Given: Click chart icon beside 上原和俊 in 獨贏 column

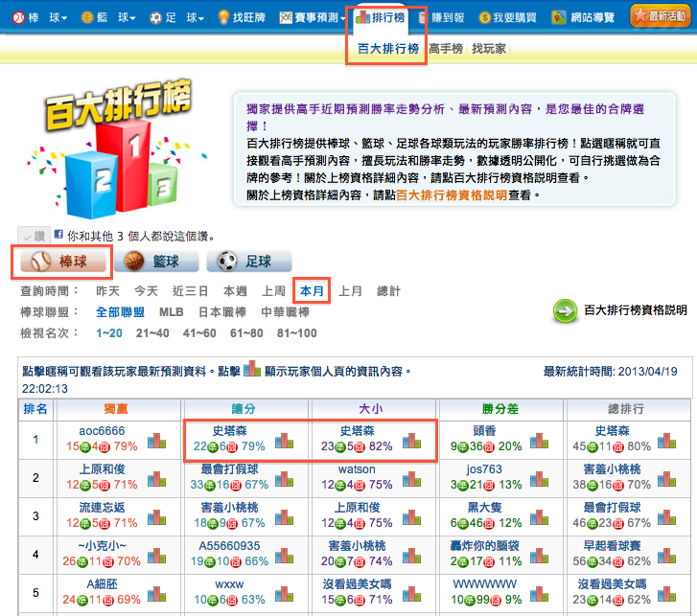Looking at the screenshot, I should click(156, 479).
